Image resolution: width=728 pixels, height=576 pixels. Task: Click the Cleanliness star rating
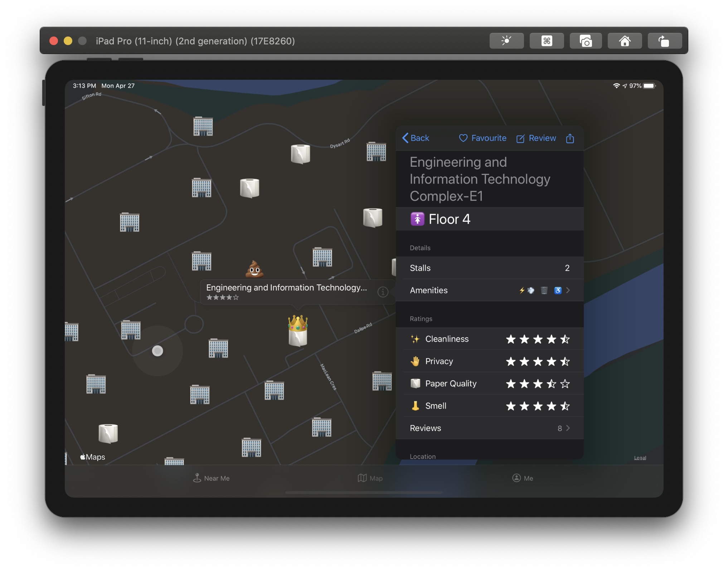pyautogui.click(x=538, y=339)
